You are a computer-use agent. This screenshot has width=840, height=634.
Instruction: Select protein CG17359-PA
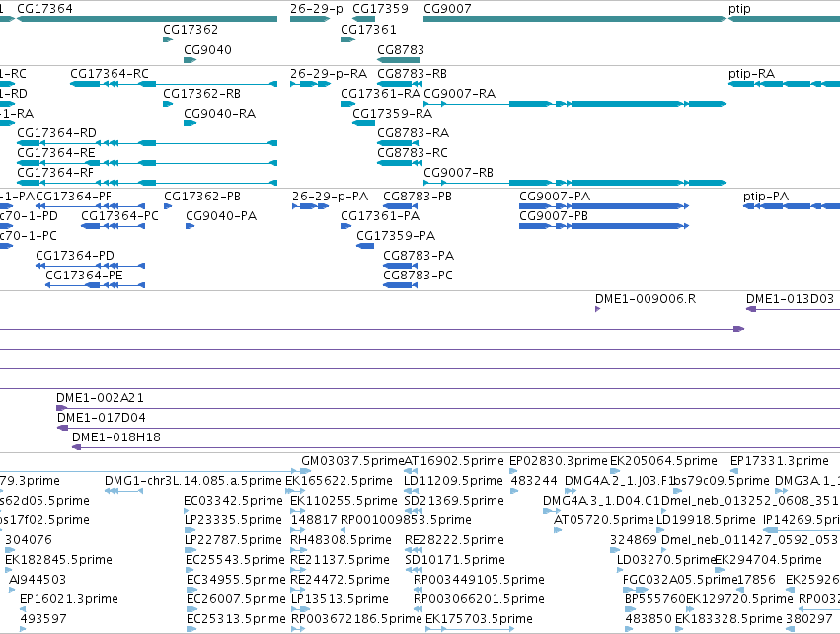396,236
